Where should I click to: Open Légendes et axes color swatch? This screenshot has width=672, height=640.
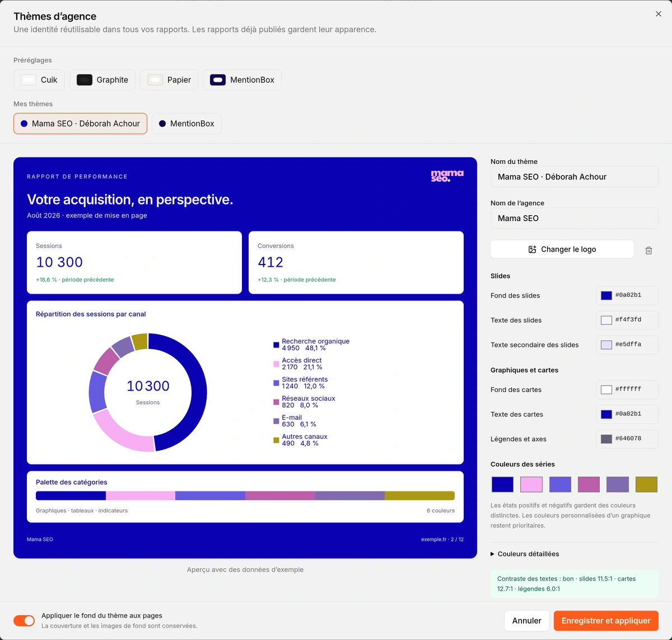tap(606, 439)
